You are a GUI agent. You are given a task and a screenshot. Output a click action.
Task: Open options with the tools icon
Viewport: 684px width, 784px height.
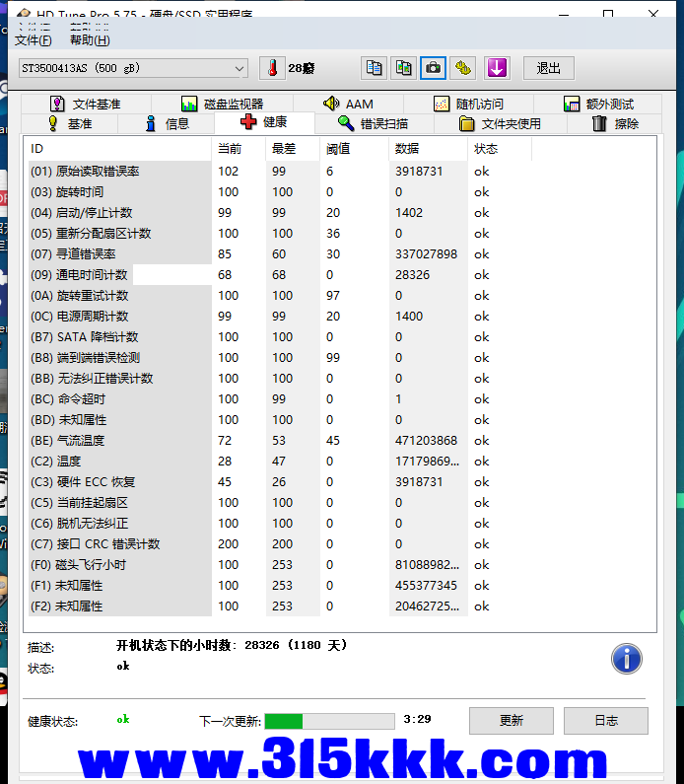point(462,68)
